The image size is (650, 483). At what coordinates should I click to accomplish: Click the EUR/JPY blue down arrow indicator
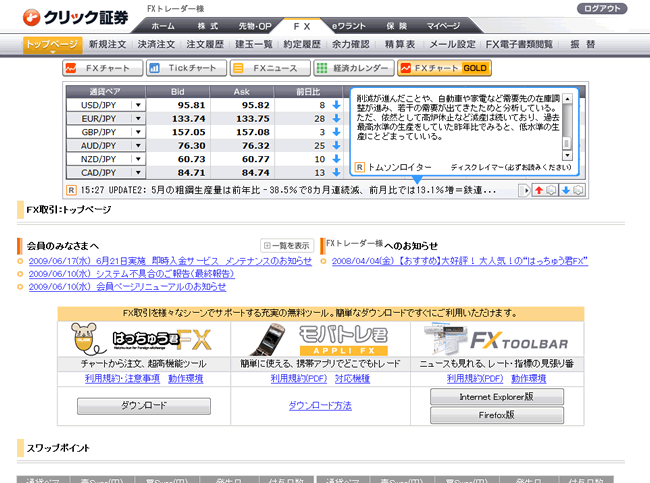point(336,119)
